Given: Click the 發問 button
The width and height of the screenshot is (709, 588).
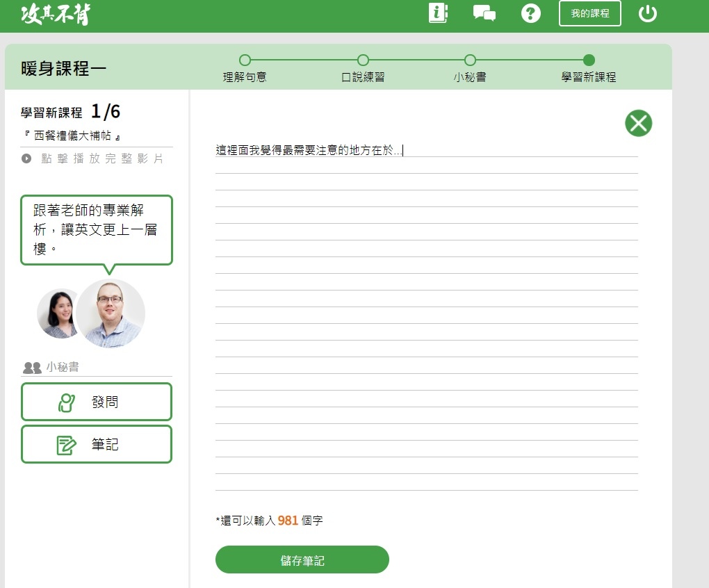Looking at the screenshot, I should coord(97,402).
